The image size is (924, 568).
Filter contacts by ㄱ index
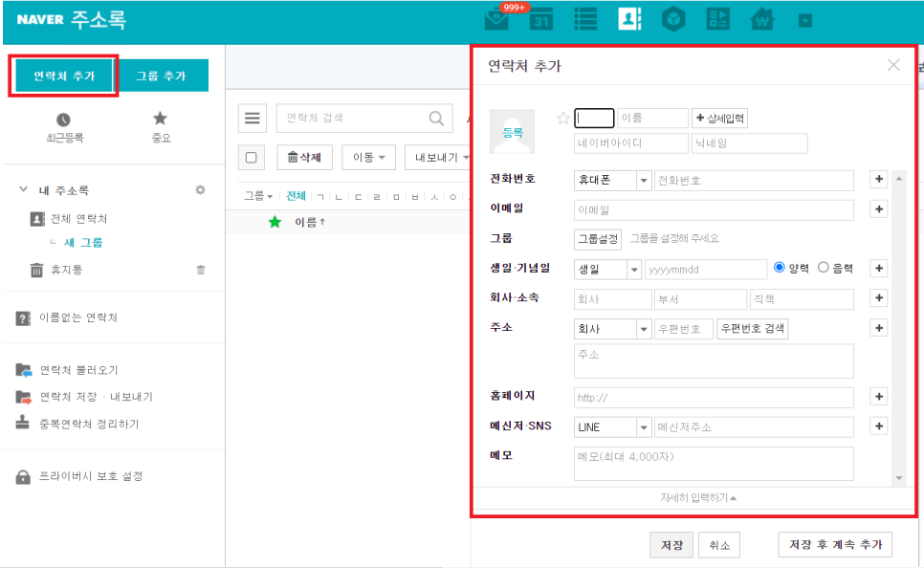(320, 197)
